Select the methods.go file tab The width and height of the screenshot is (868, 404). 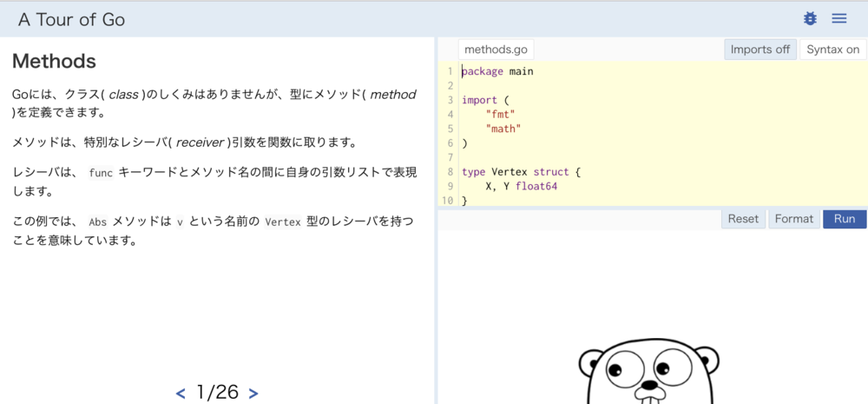(496, 50)
